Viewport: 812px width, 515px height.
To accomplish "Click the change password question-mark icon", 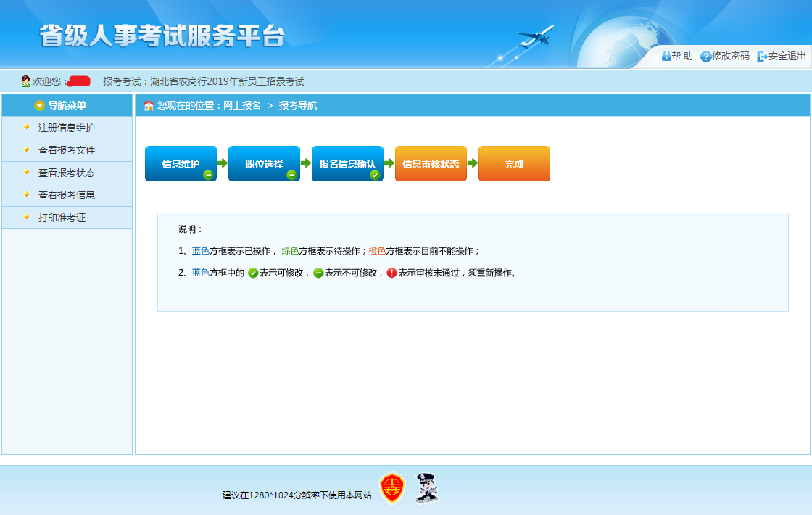I will [705, 57].
